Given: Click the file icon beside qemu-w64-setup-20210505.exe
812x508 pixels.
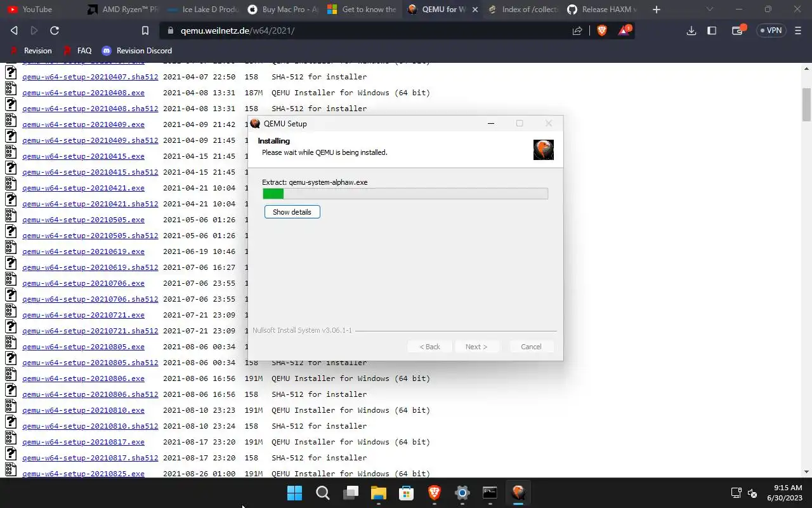Looking at the screenshot, I should pyautogui.click(x=11, y=216).
